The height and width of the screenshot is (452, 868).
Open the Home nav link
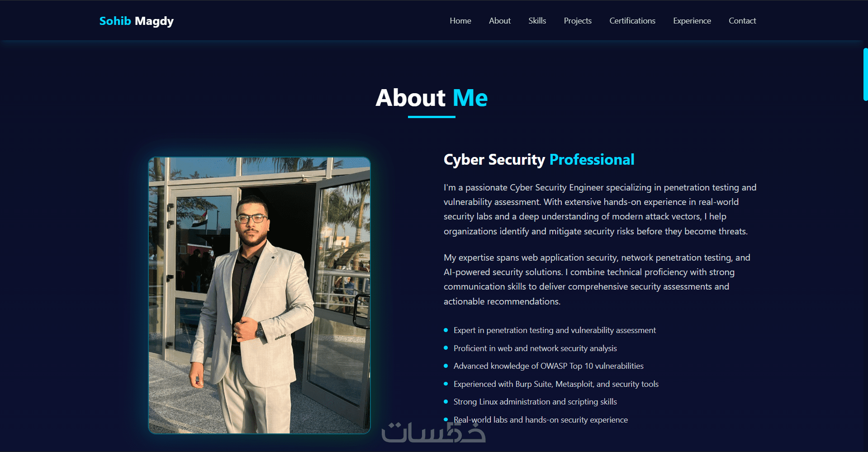(460, 21)
